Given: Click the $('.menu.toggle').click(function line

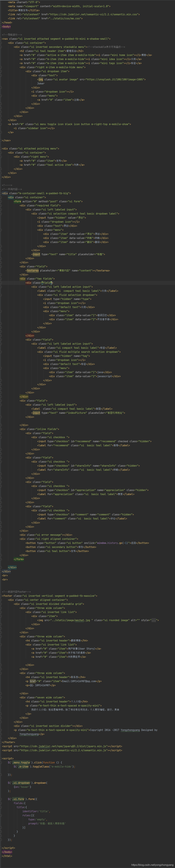Looking at the screenshot, I should (35, 763).
